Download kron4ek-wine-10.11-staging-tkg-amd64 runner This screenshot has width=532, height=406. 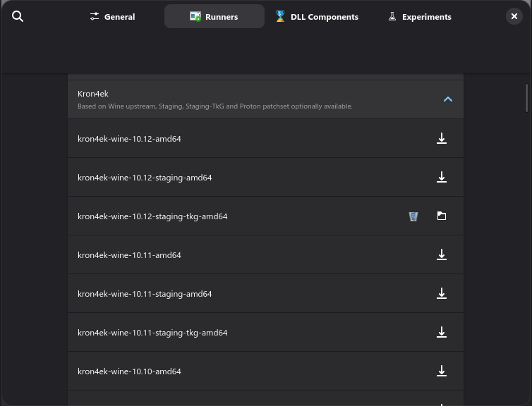point(442,333)
